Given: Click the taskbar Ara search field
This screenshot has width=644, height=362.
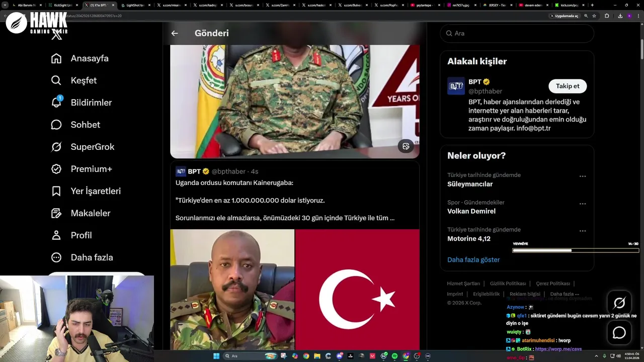Looking at the screenshot, I should (251, 356).
